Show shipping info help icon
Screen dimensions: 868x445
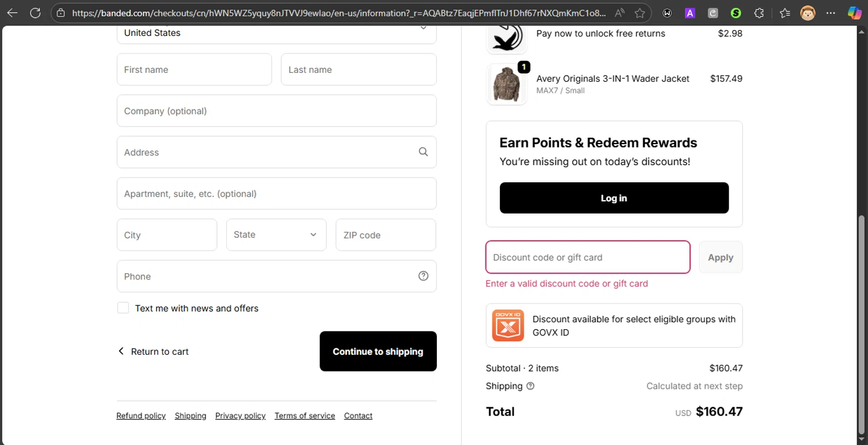tap(530, 386)
